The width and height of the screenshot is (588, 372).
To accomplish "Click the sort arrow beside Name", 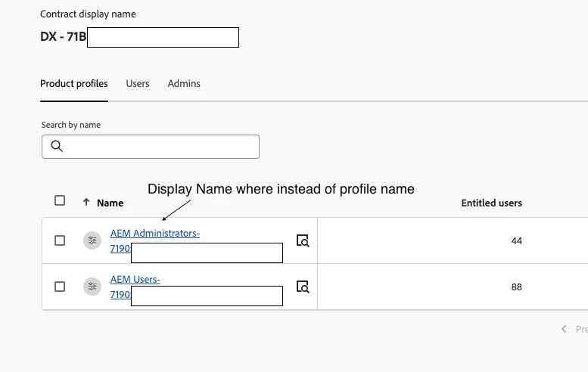I will tap(86, 202).
